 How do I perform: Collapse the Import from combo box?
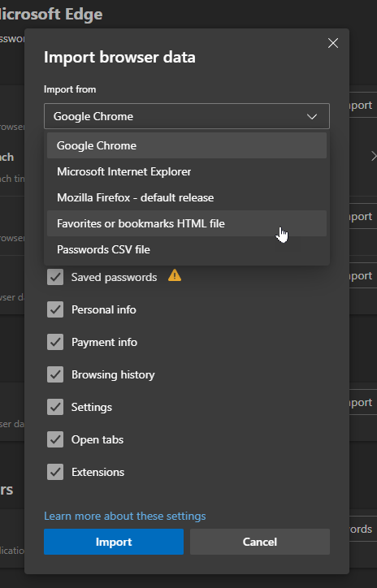point(187,116)
